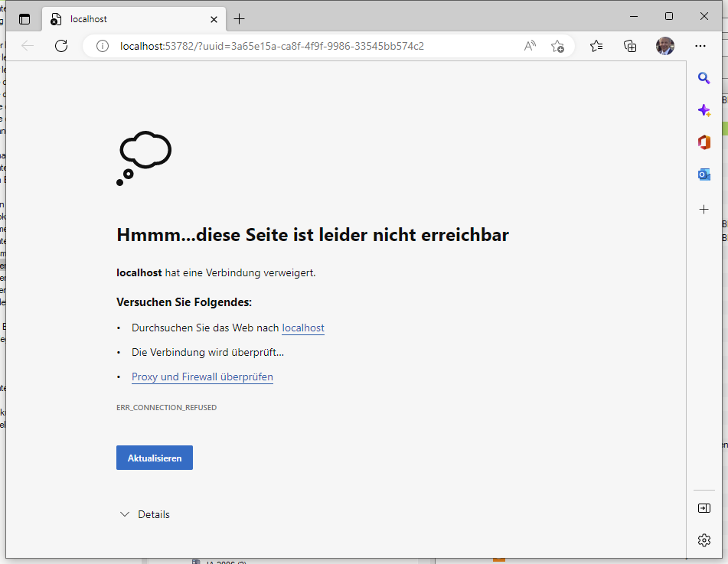Click the user profile avatar
This screenshot has height=564, width=728.
[665, 46]
